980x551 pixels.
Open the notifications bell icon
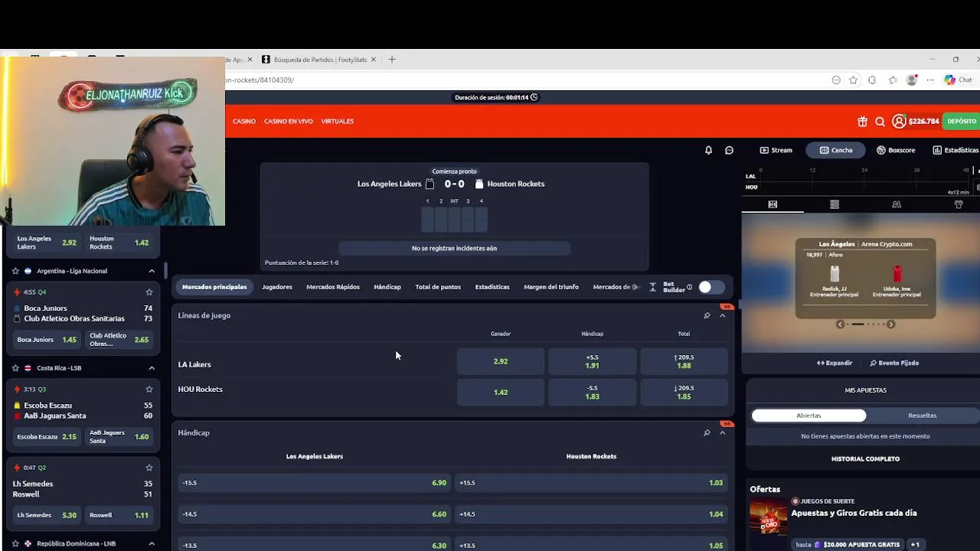coord(708,150)
